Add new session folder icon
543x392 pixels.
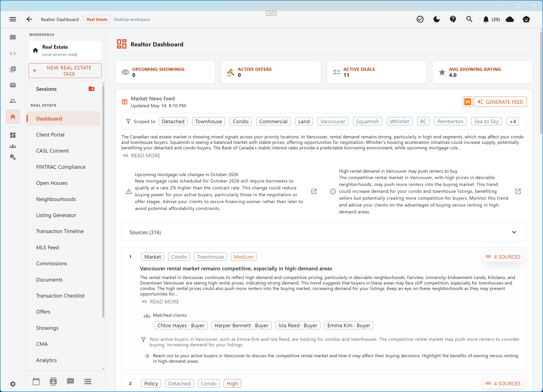pos(92,89)
